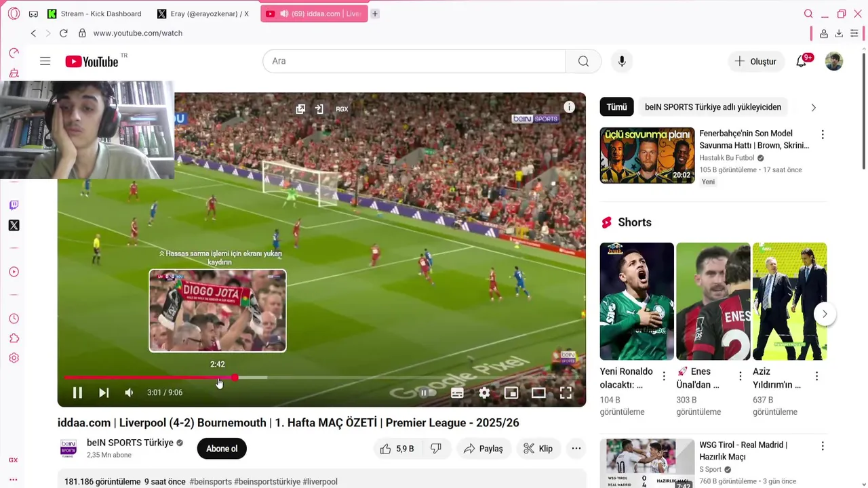Click the YouTube search magnifier button

coord(583,61)
